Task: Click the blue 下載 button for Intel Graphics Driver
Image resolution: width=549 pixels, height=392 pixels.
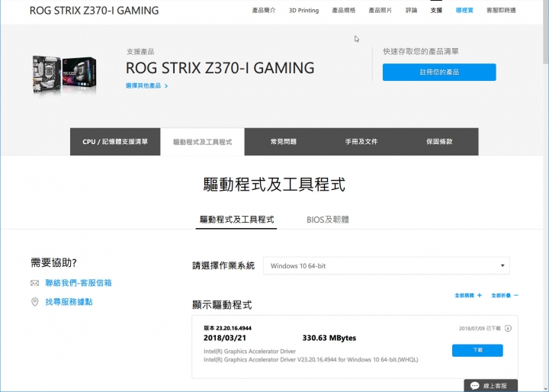Action: pos(477,350)
